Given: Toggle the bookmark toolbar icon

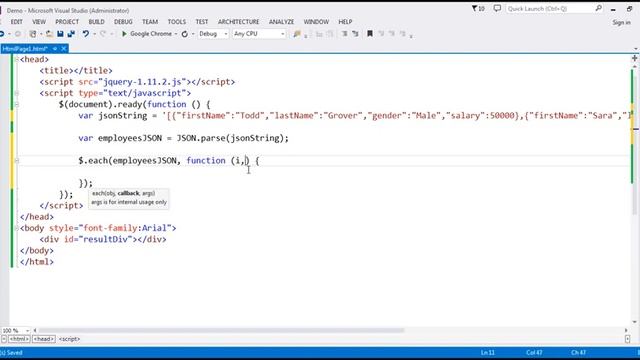Looking at the screenshot, I should pyautogui.click(x=370, y=34).
